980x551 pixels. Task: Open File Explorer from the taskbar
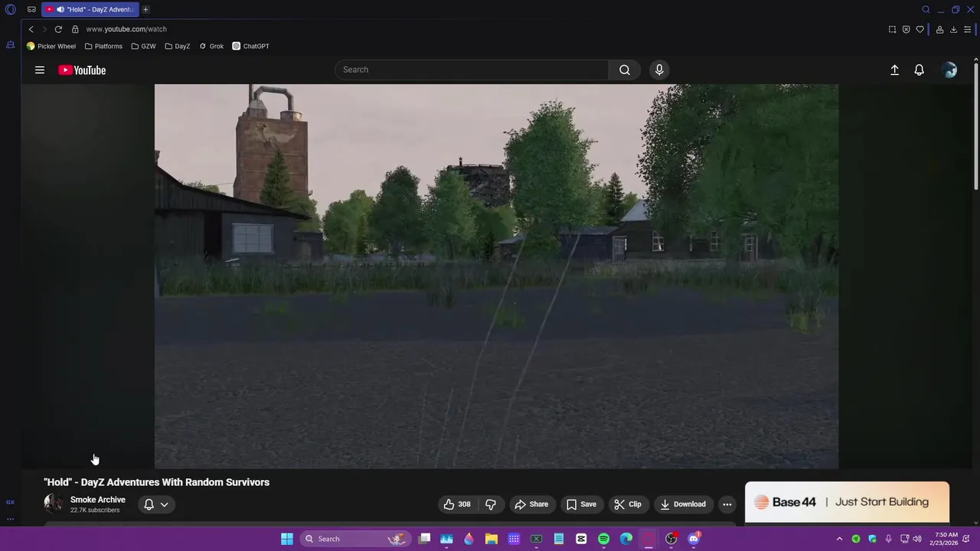(x=492, y=539)
